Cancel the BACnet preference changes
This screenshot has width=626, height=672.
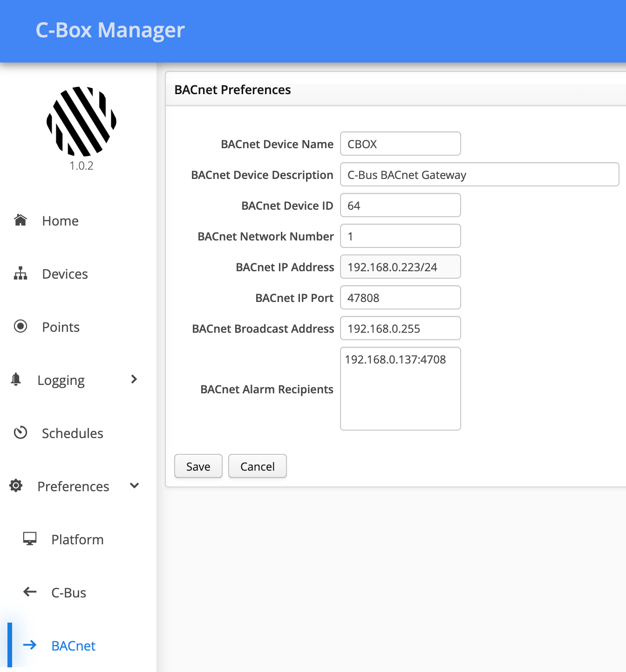pyautogui.click(x=257, y=466)
